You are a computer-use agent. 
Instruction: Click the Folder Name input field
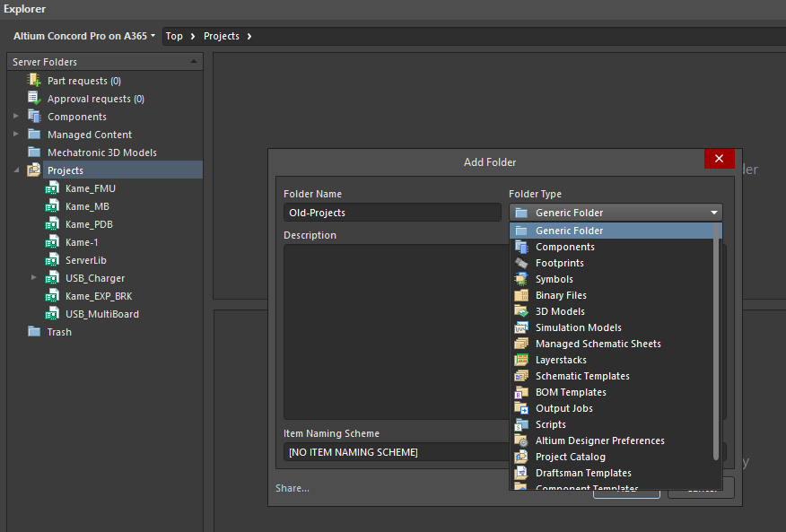tap(392, 213)
